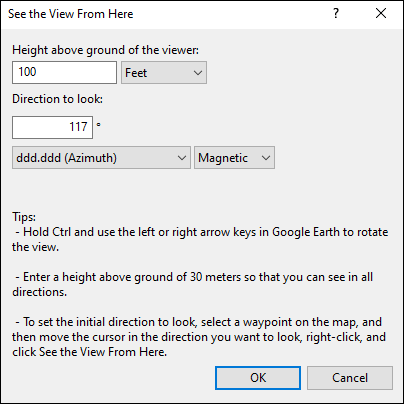404x404 pixels.
Task: Click the direction to look degrees field
Action: 52,127
